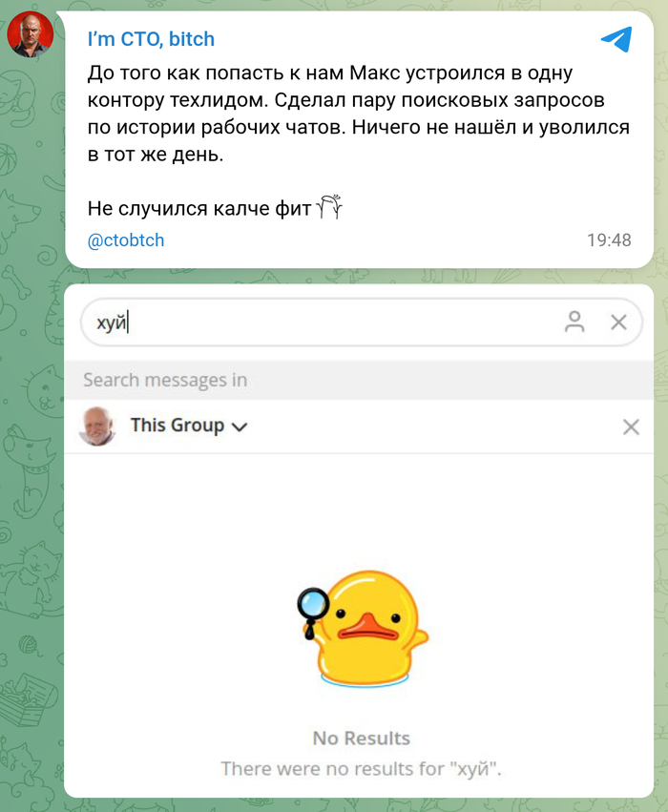Expand the This Group dropdown chevron
This screenshot has width=668, height=812.
tap(240, 427)
